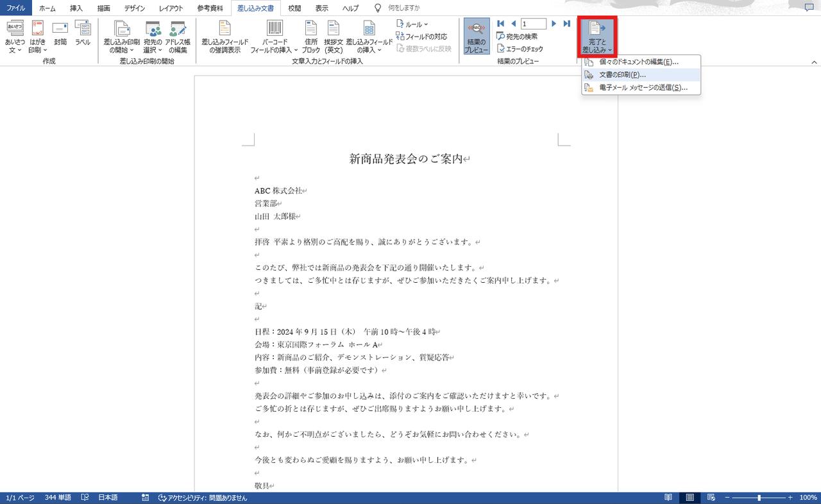The height and width of the screenshot is (504, 821).
Task: Switch to the 描画 tab
Action: (x=103, y=8)
